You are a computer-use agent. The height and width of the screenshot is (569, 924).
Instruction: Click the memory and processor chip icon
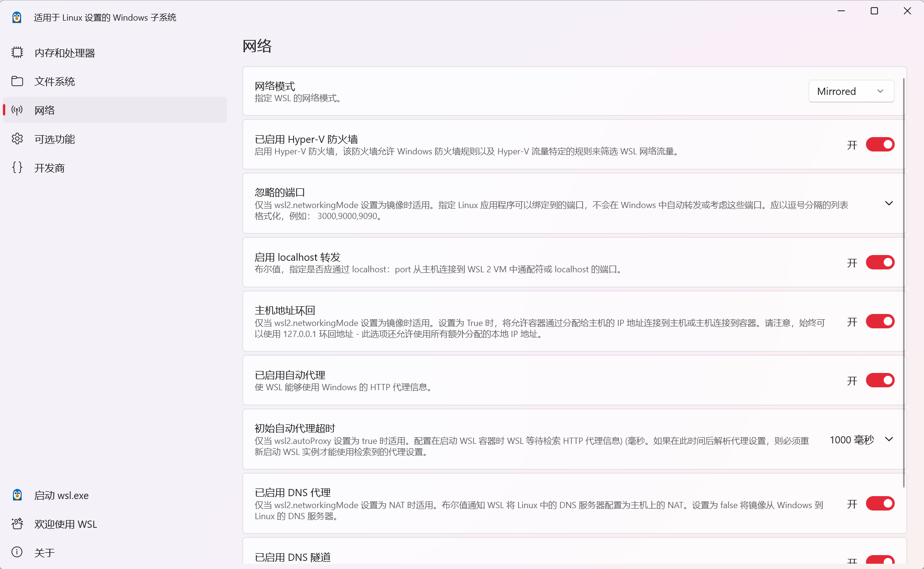[x=17, y=52]
